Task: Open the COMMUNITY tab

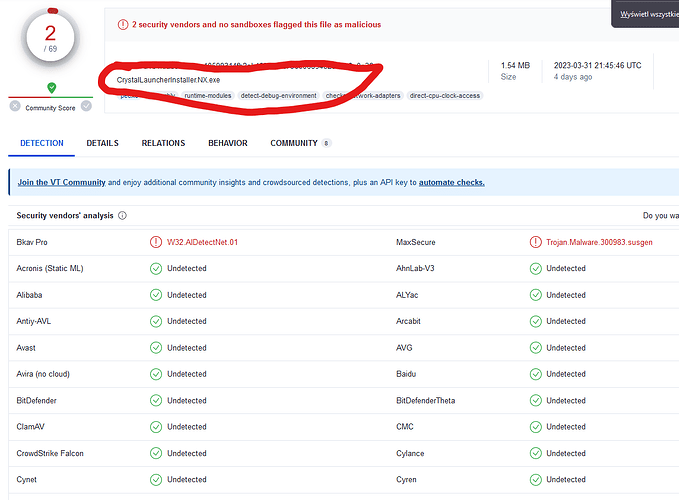Action: (x=294, y=143)
